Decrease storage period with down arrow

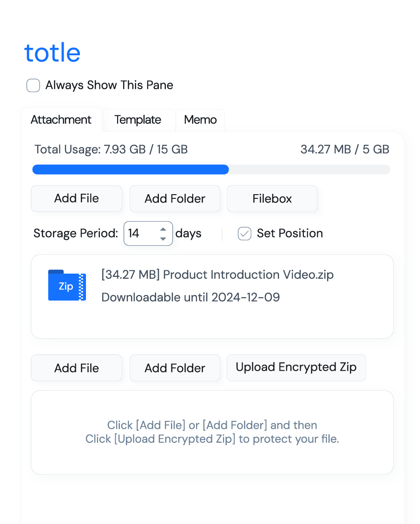pos(163,238)
